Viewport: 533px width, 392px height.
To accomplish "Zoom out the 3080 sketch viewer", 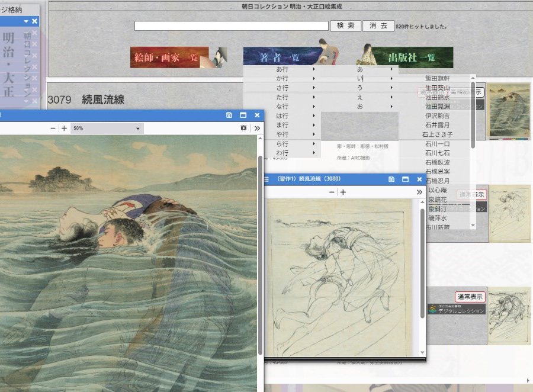I will click(332, 192).
